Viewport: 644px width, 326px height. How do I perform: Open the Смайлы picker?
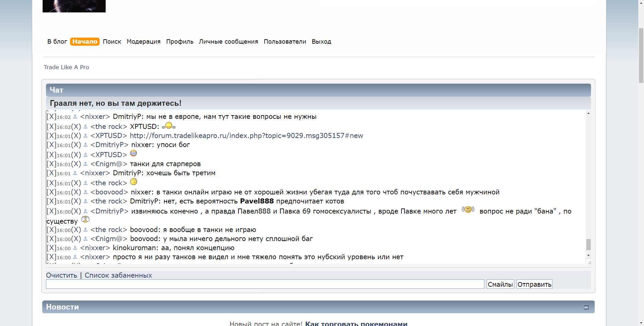point(500,284)
